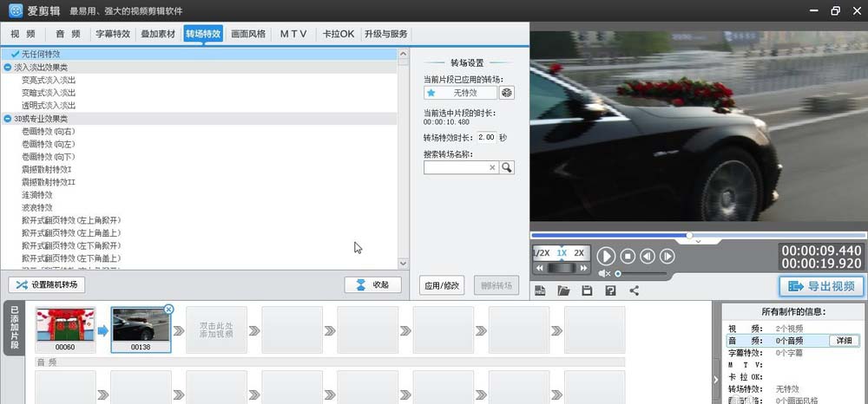Click the Stop playback button
The image size is (868, 404).
tap(627, 256)
